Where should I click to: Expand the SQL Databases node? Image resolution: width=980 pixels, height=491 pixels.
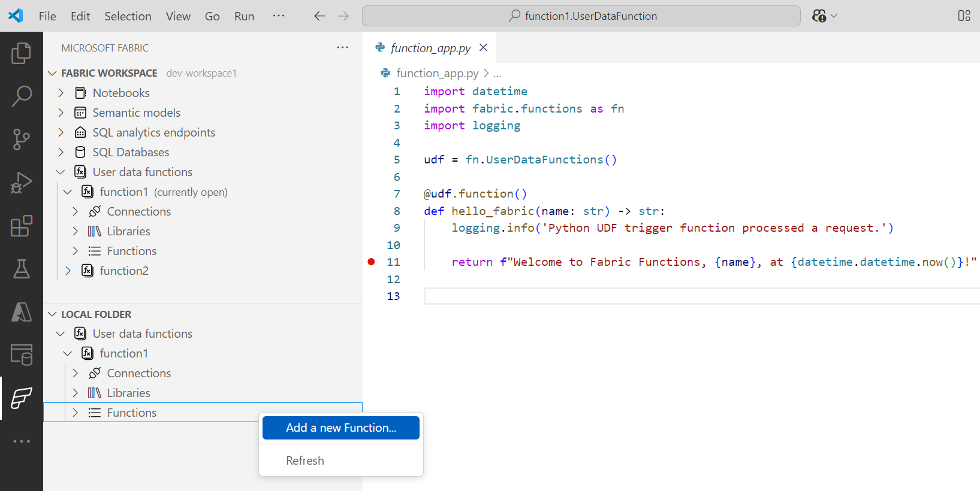coord(61,152)
